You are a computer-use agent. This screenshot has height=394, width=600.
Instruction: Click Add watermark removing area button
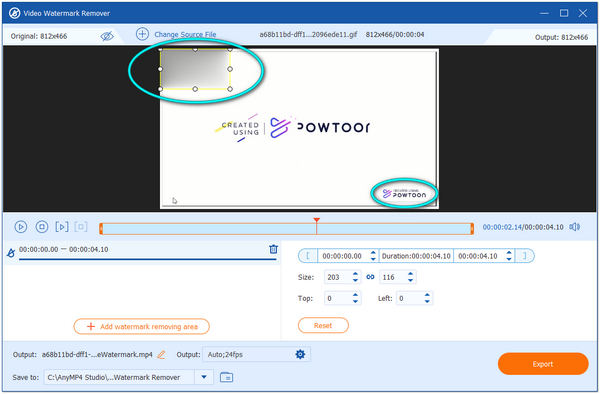pos(142,327)
